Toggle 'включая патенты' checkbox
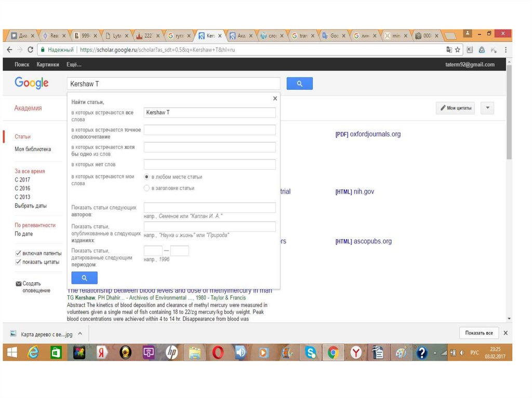 18,253
